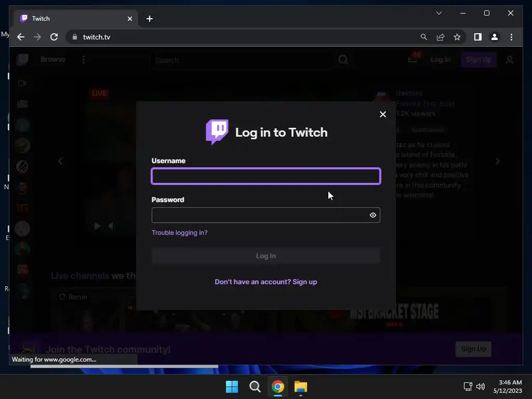Click Sign Up in bottom banner

(x=473, y=349)
